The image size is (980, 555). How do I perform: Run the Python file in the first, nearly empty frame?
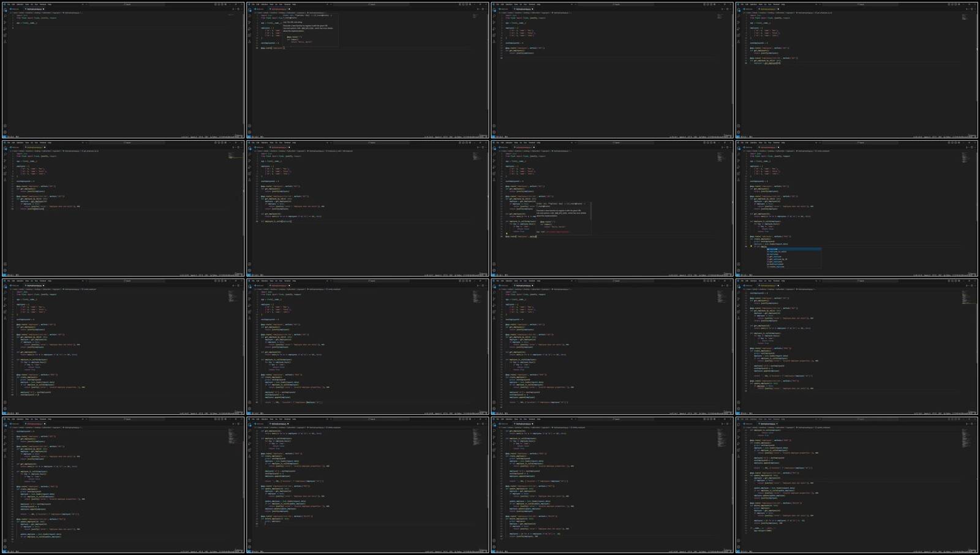pos(233,9)
